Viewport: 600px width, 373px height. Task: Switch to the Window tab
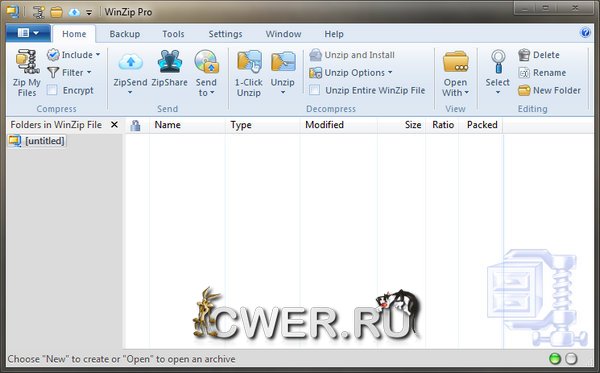click(284, 34)
